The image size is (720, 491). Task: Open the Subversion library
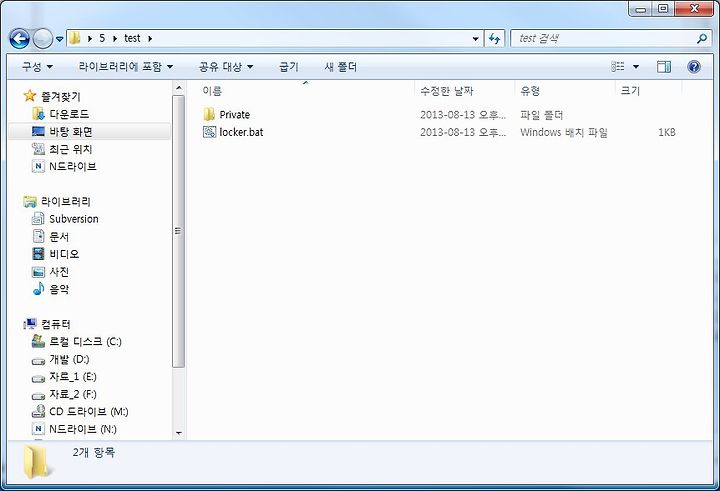pyautogui.click(x=73, y=219)
